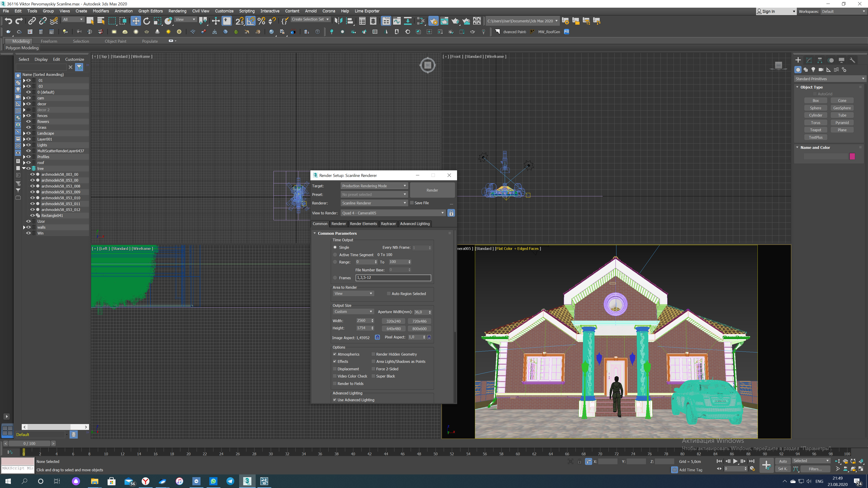This screenshot has width=868, height=488.
Task: Open the Hierarchy panel icon
Action: 820,60
